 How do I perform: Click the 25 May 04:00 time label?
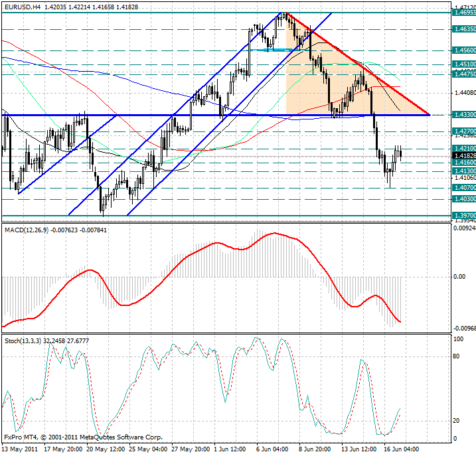point(148,449)
